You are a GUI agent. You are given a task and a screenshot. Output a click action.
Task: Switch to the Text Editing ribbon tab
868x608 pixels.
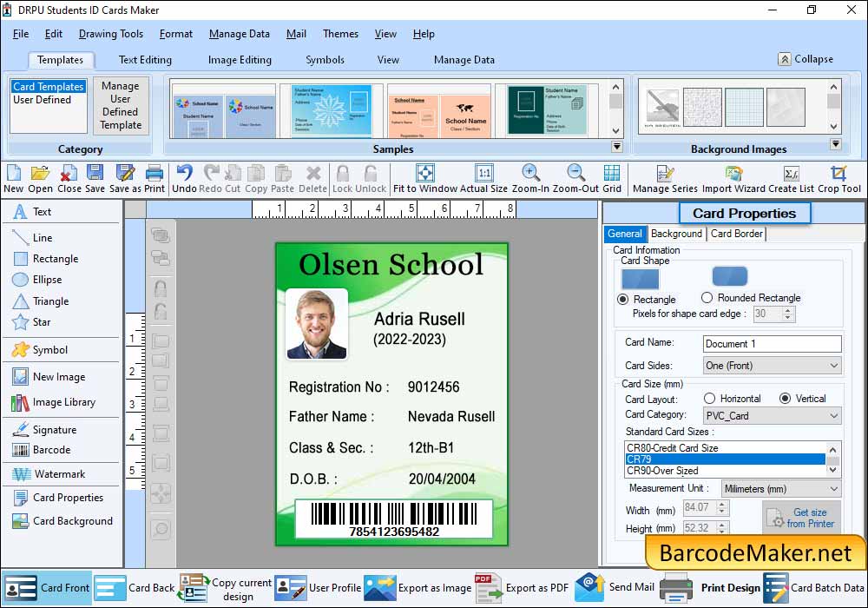coord(145,60)
